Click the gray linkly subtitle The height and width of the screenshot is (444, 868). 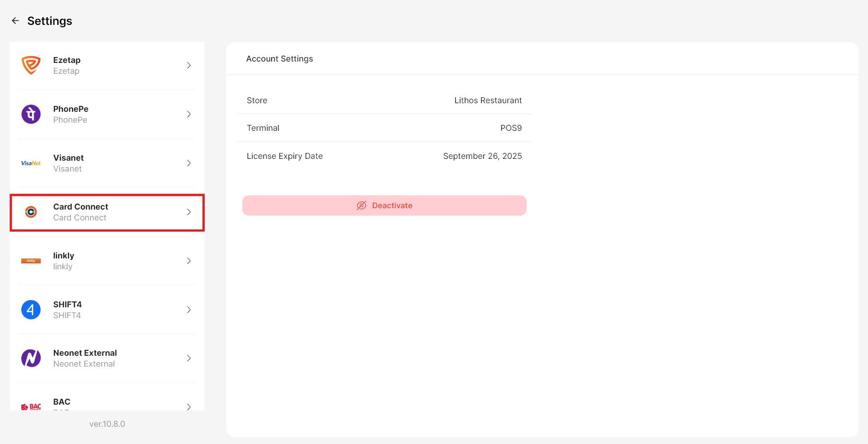[x=63, y=267]
